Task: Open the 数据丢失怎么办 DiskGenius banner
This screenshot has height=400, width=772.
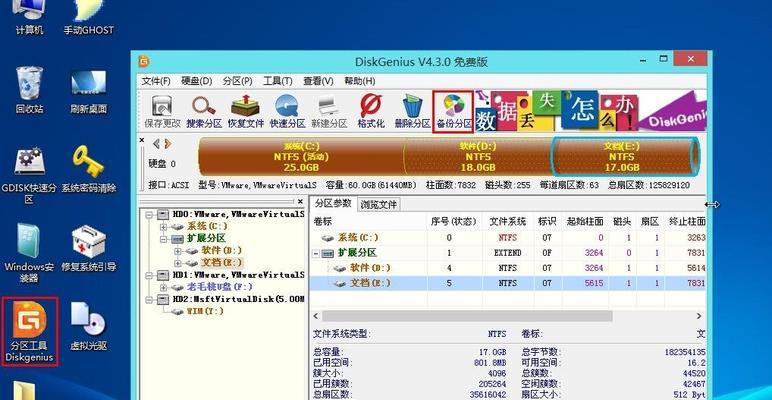Action: coord(590,112)
